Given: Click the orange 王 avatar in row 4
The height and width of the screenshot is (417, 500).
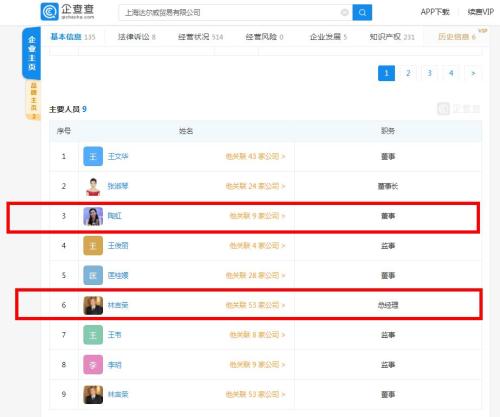Looking at the screenshot, I should [93, 246].
